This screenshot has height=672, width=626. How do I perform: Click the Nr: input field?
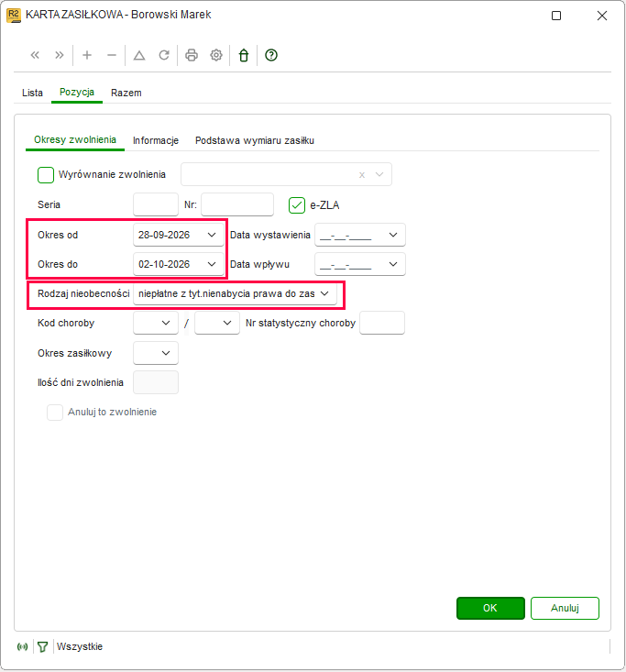point(237,204)
